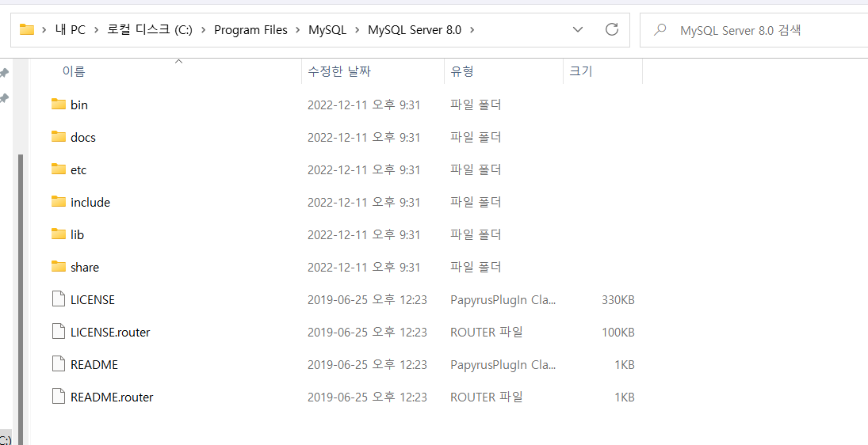This screenshot has width=868, height=445.
Task: Open the address bar history dropdown
Action: (x=578, y=29)
